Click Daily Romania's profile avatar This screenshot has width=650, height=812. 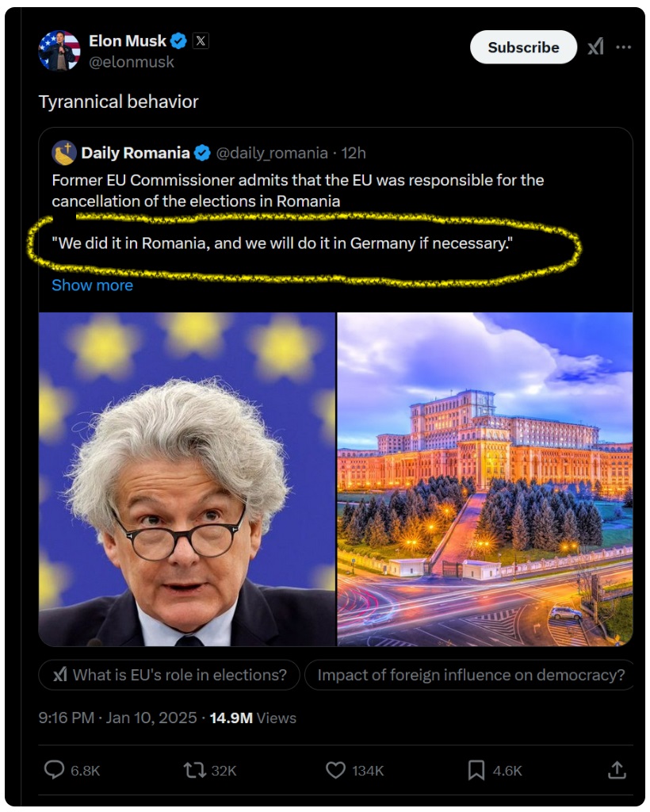tap(64, 153)
